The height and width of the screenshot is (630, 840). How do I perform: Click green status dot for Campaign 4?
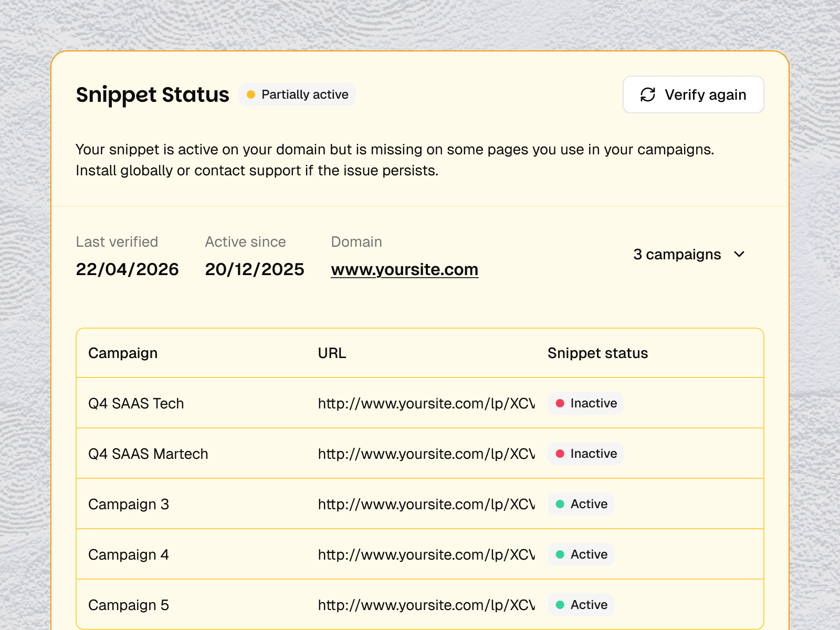560,554
